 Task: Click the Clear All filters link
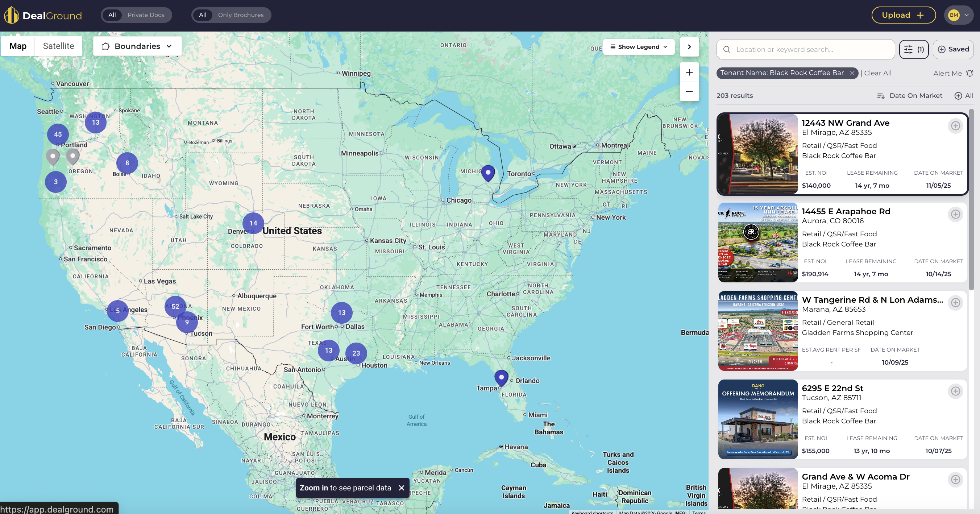(x=877, y=73)
